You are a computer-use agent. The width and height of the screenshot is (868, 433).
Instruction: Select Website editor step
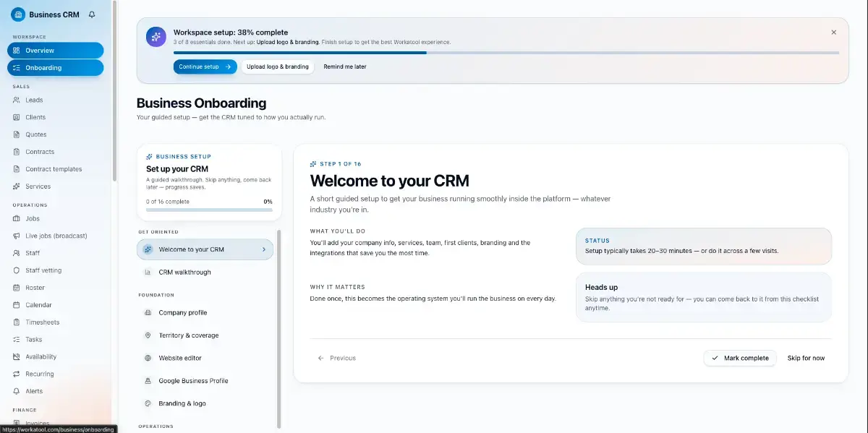click(205, 359)
